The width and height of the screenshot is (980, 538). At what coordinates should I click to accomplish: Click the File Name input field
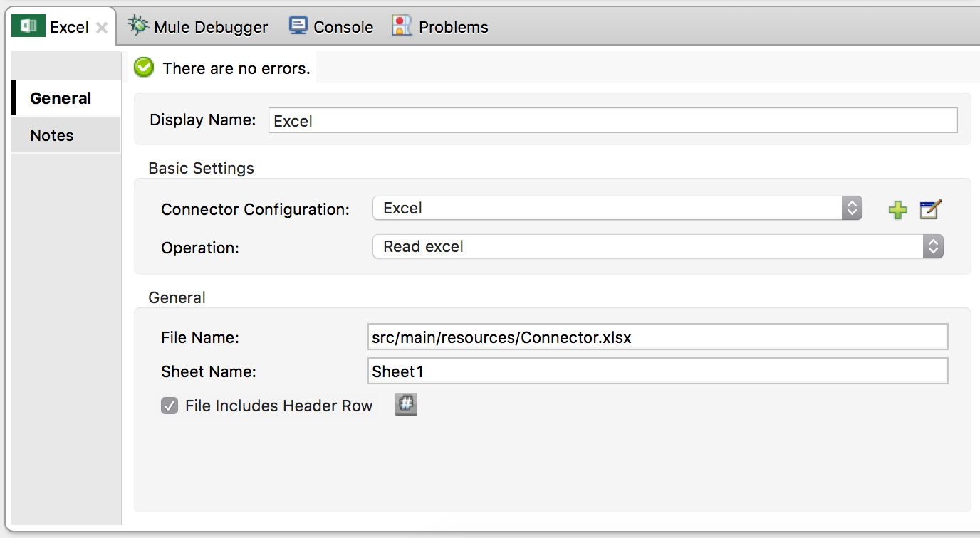click(657, 337)
